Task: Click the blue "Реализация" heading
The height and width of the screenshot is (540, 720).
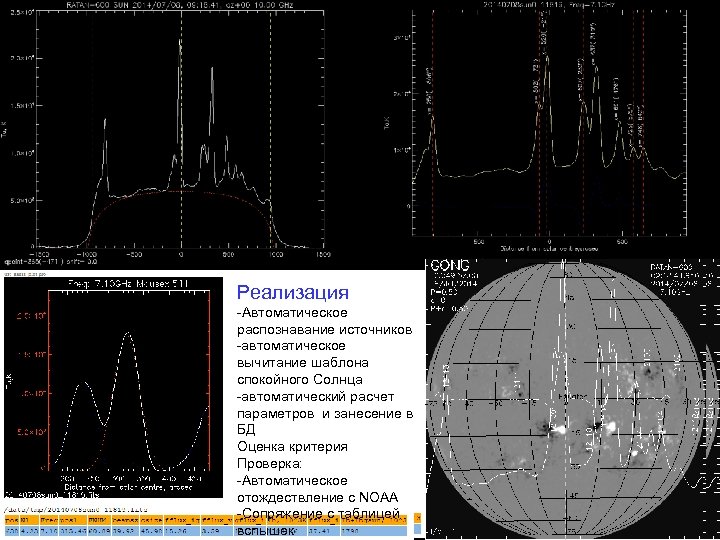Action: point(292,292)
